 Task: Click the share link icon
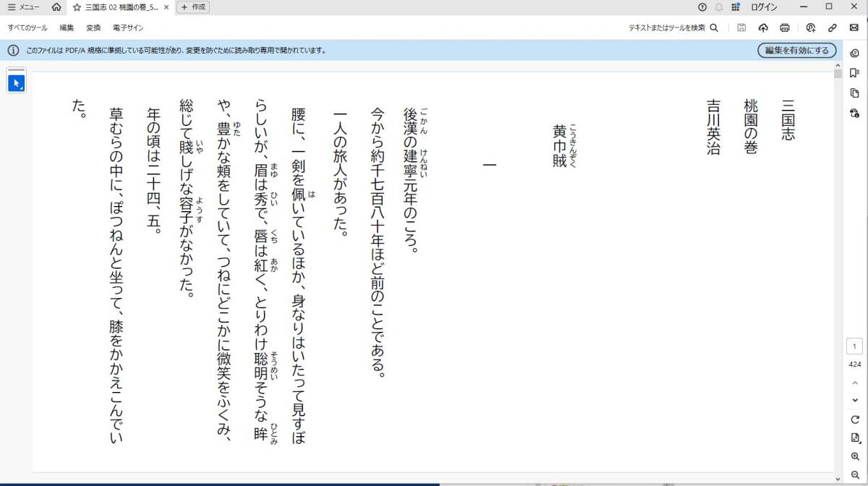(833, 28)
